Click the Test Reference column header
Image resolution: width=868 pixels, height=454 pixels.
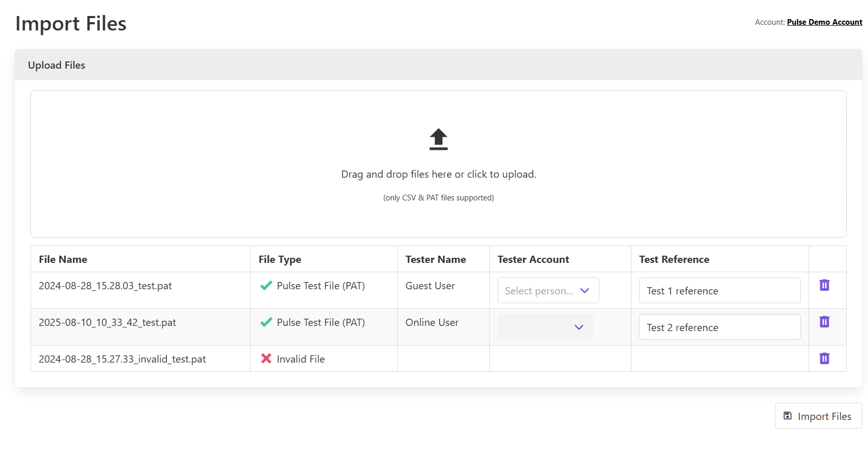click(674, 259)
